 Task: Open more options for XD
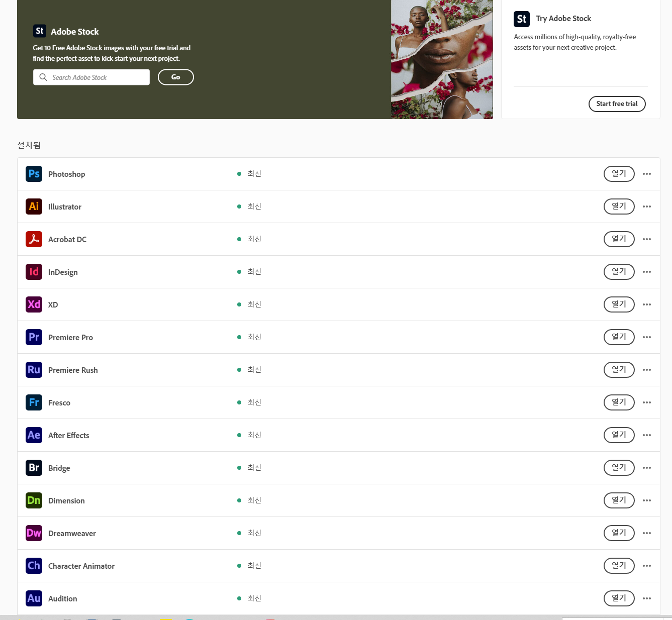click(647, 304)
